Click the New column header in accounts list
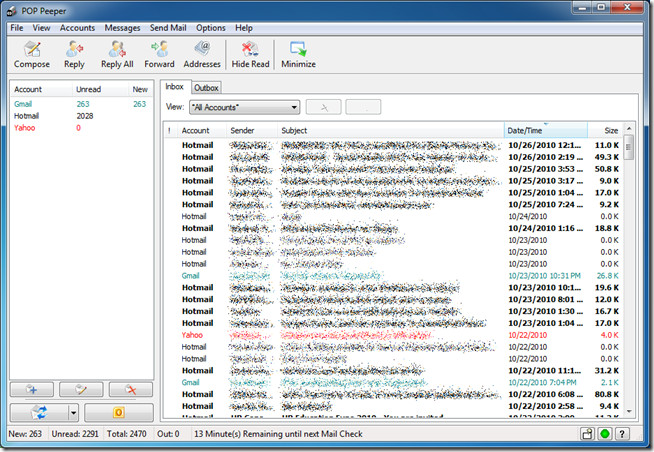The image size is (654, 452). [140, 89]
